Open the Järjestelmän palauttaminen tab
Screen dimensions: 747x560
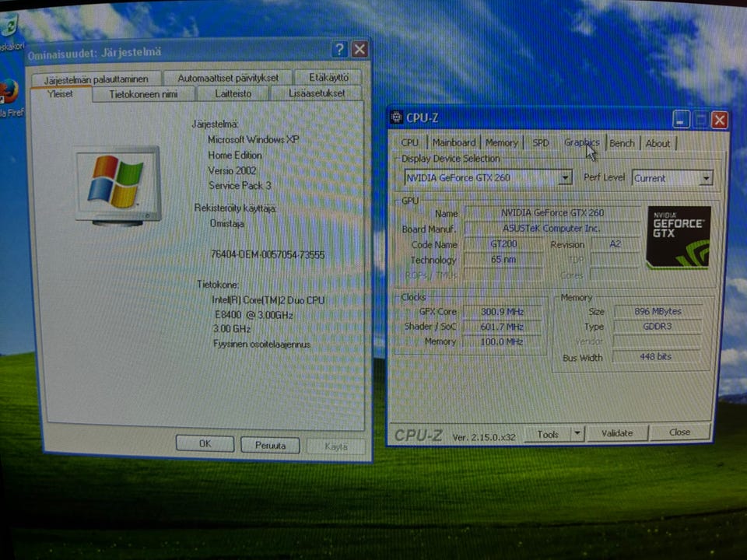click(x=96, y=79)
